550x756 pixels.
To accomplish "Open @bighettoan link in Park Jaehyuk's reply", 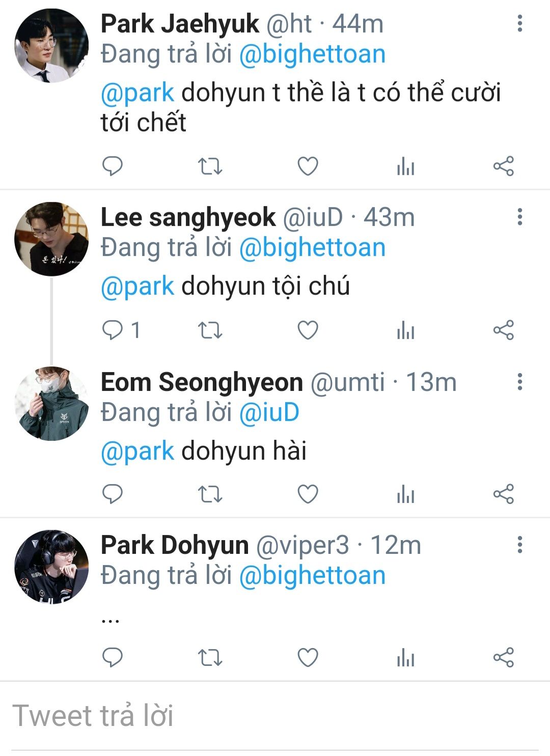I will pos(312,54).
